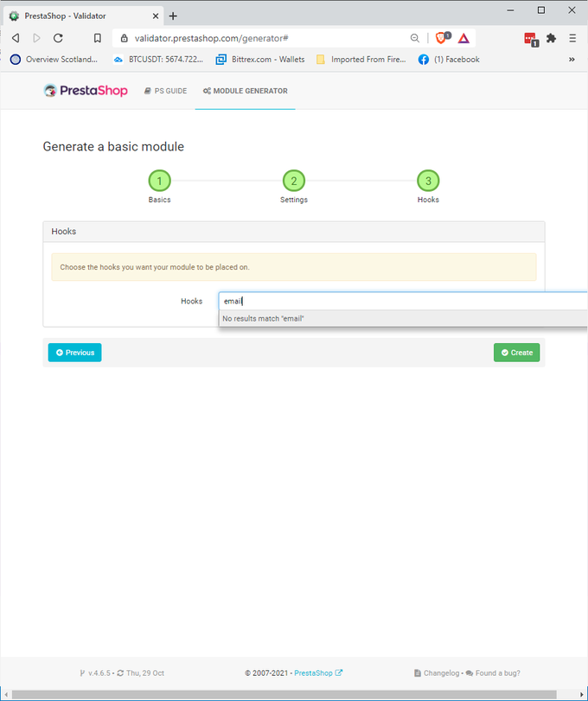Viewport: 588px width, 701px height.
Task: Select the MODULE GENERATOR menu item
Action: coord(245,91)
